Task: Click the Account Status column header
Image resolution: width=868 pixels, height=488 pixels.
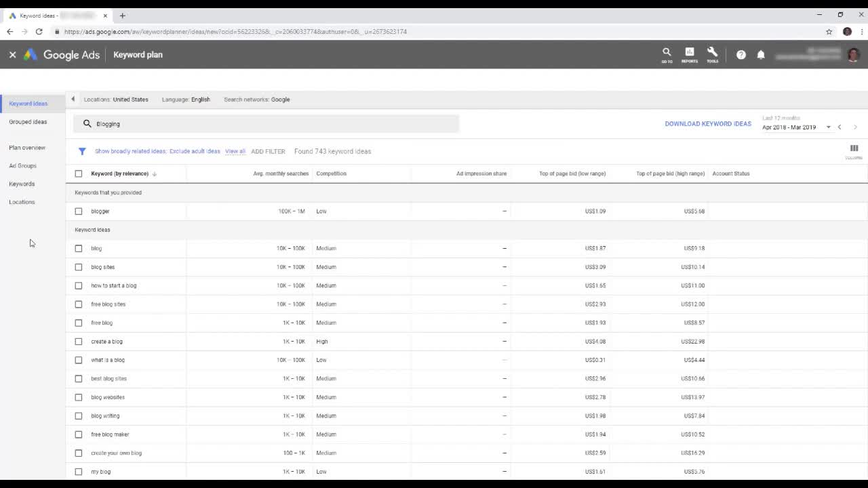Action: coord(731,174)
